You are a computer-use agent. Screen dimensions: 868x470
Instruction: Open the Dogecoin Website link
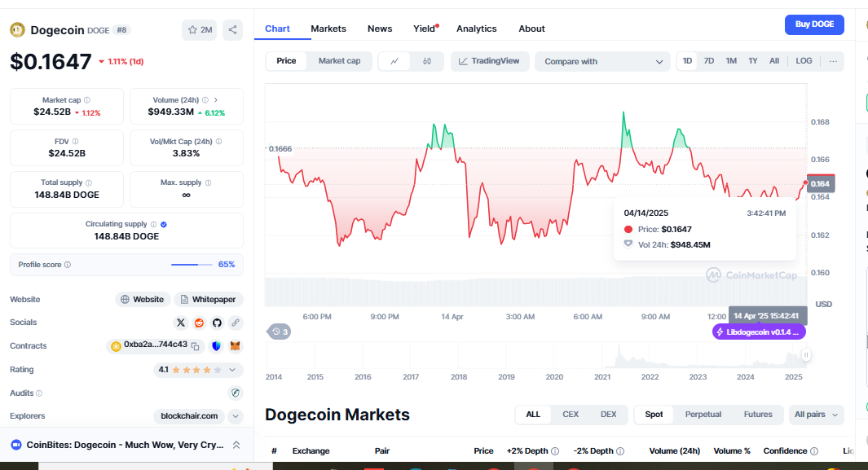pyautogui.click(x=143, y=300)
